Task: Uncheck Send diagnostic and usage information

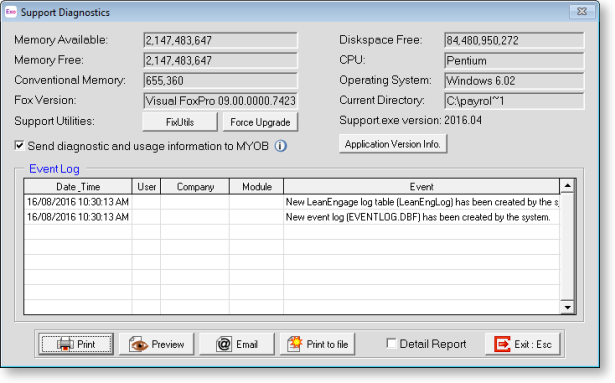Action: (x=19, y=146)
